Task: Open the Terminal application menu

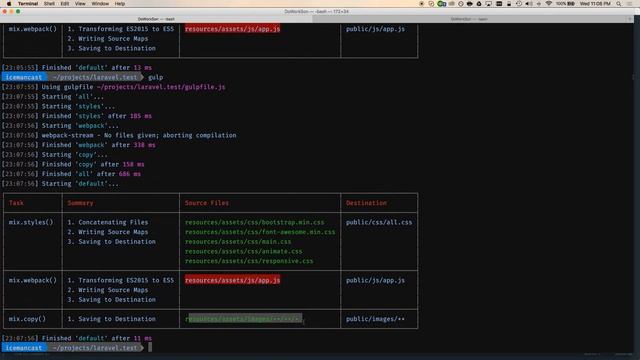Action: click(x=28, y=4)
